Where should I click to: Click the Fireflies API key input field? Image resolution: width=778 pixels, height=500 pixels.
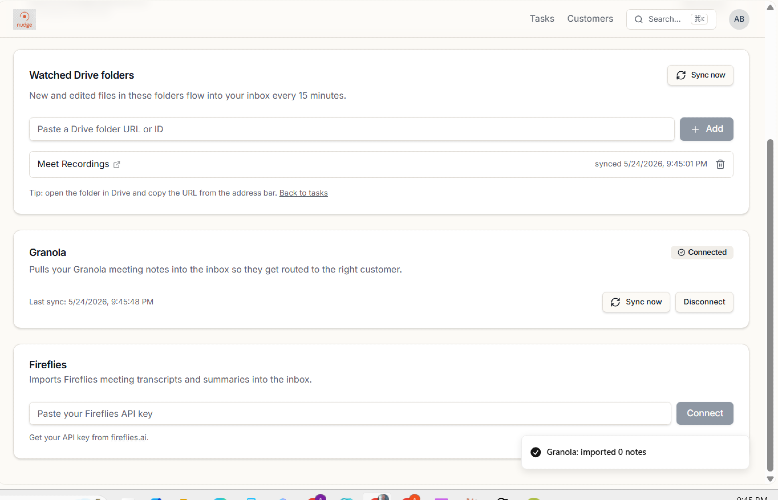pyautogui.click(x=350, y=414)
